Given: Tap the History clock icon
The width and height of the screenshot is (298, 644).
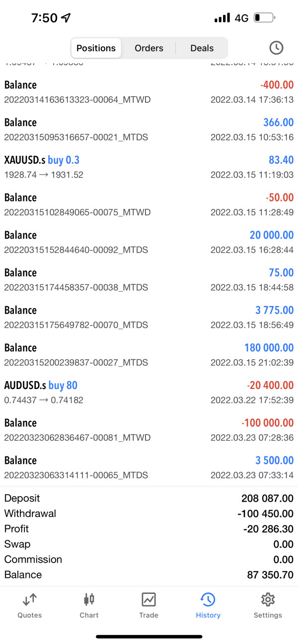Looking at the screenshot, I should (208, 600).
